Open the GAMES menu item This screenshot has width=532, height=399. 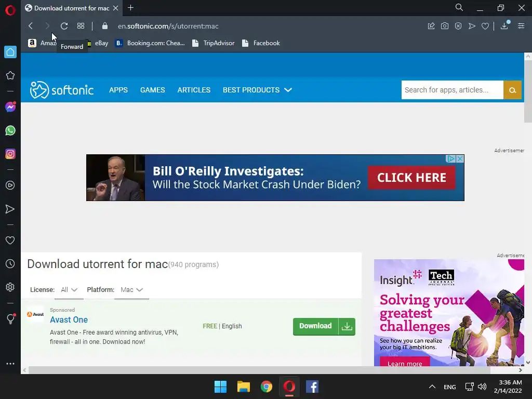[153, 90]
